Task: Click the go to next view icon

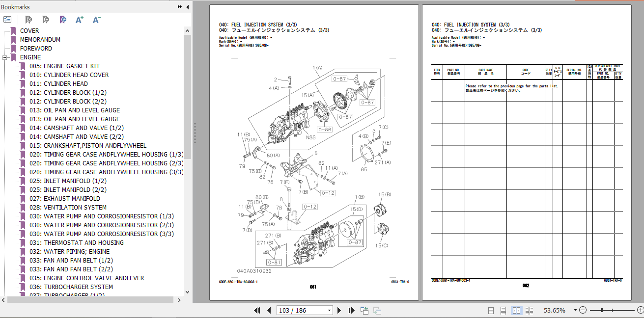Action: pyautogui.click(x=377, y=310)
